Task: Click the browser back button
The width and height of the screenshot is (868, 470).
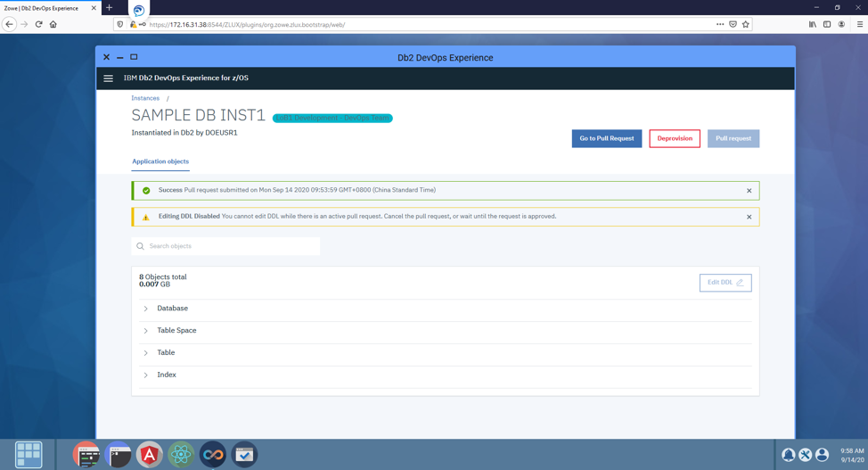Action: coord(9,24)
